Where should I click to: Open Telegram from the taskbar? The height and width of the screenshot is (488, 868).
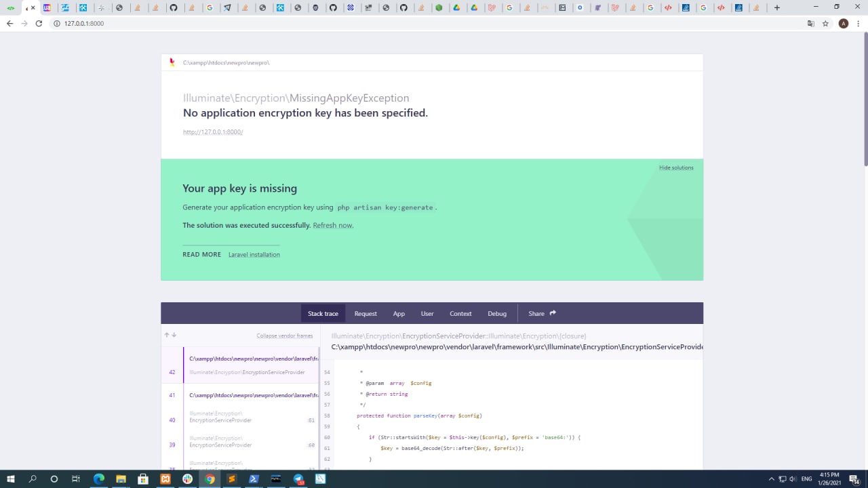(x=298, y=479)
